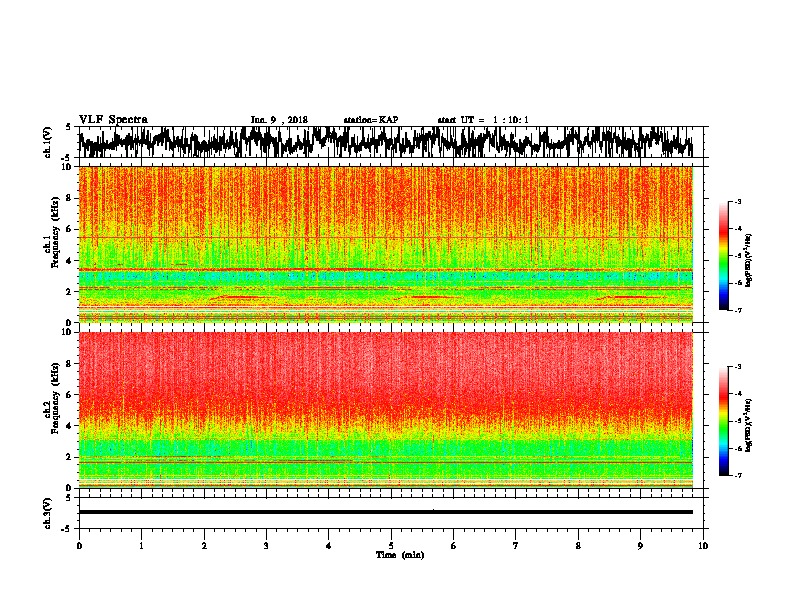
Task: Click the ch.2 "Frequency (kHz)" axis label
Action: click(56, 398)
